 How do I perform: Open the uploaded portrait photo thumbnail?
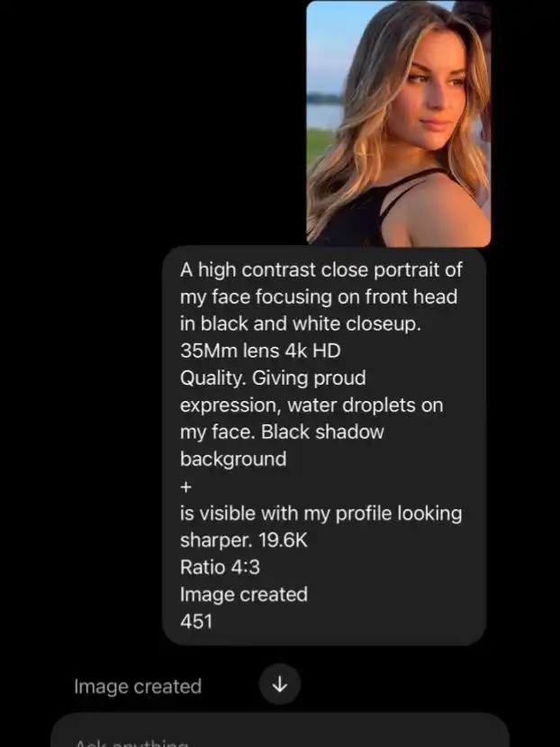point(399,123)
